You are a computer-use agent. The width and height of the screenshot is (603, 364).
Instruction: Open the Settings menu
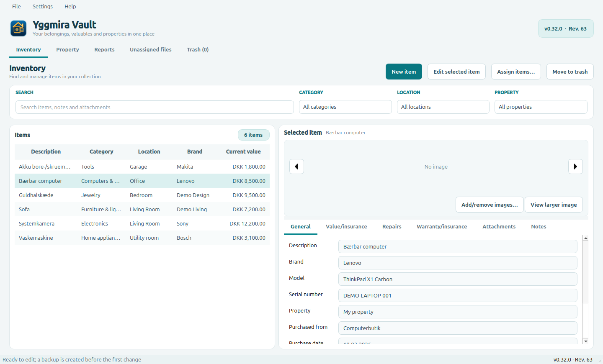pyautogui.click(x=43, y=6)
